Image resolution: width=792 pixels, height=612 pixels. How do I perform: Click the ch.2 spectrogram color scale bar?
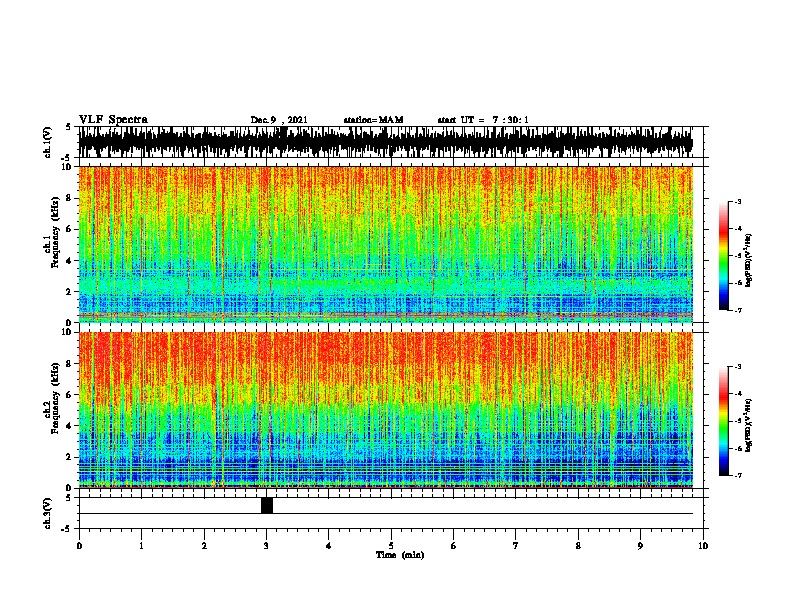coord(724,421)
